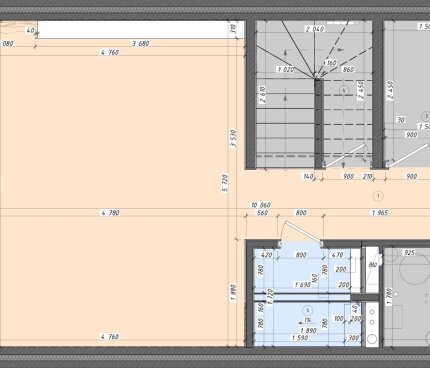430x374 pixels.
Task: Select the 4 780 dimension text
Action: coord(110,213)
